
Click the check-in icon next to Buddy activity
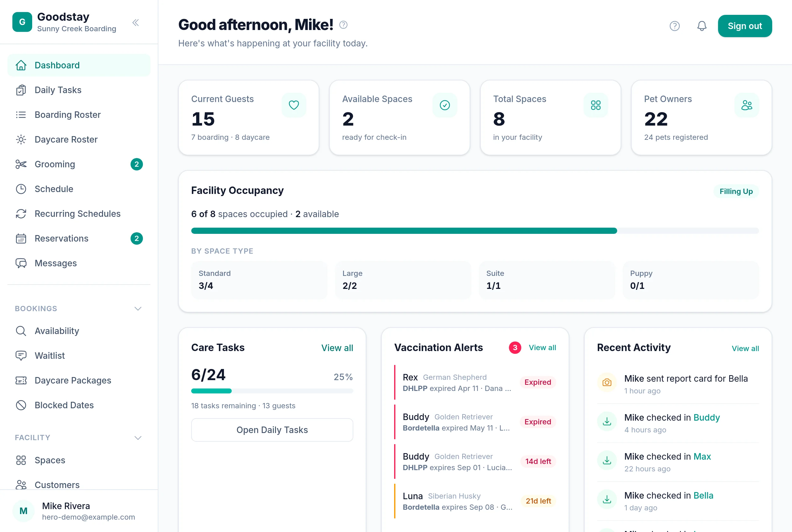[x=607, y=421]
